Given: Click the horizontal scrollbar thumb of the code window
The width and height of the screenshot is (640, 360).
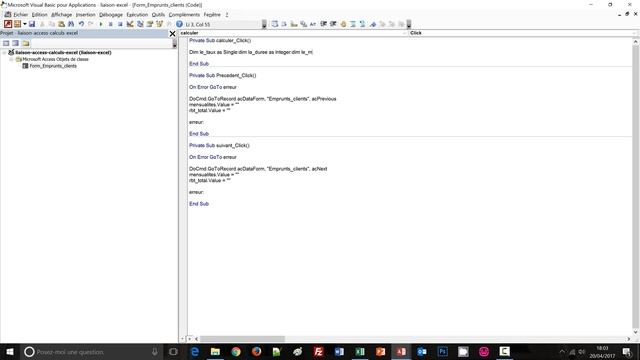Looking at the screenshot, I should [242, 339].
